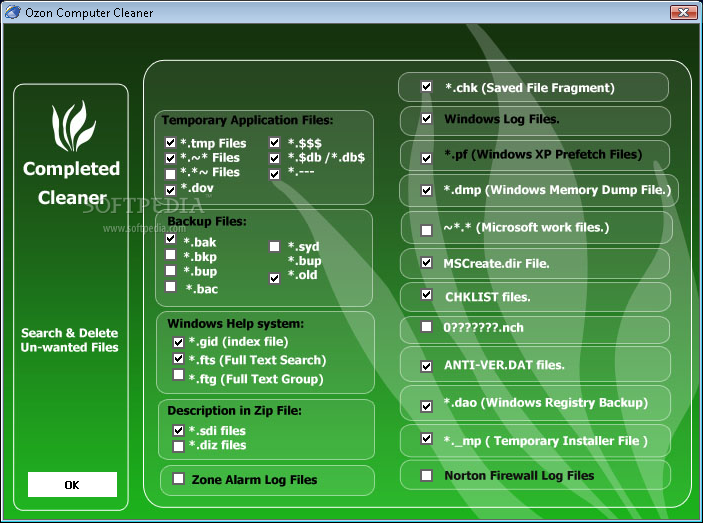Uncheck the *.$db /*.db$ checkbox
703x523 pixels.
(274, 158)
